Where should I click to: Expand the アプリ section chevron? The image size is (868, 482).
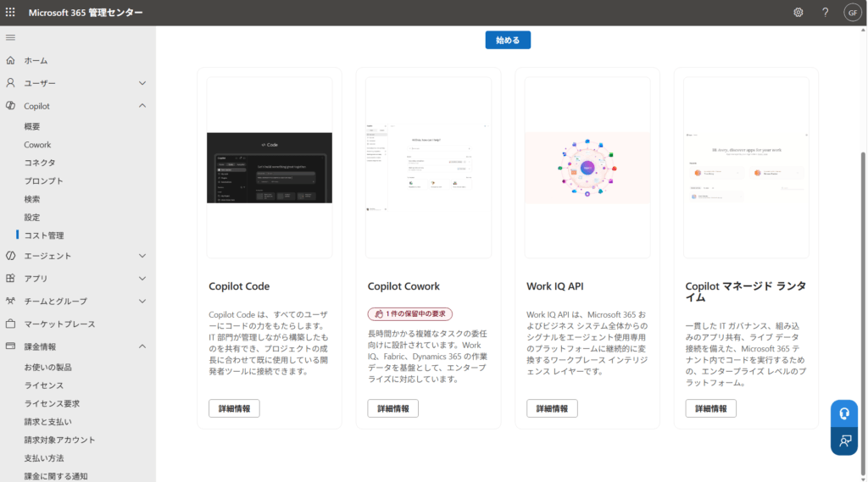(x=142, y=279)
